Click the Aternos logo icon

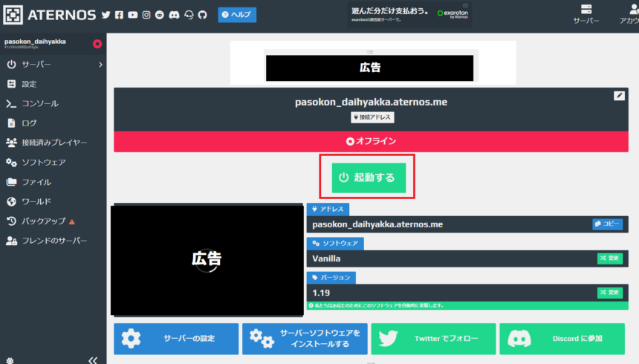pyautogui.click(x=13, y=15)
